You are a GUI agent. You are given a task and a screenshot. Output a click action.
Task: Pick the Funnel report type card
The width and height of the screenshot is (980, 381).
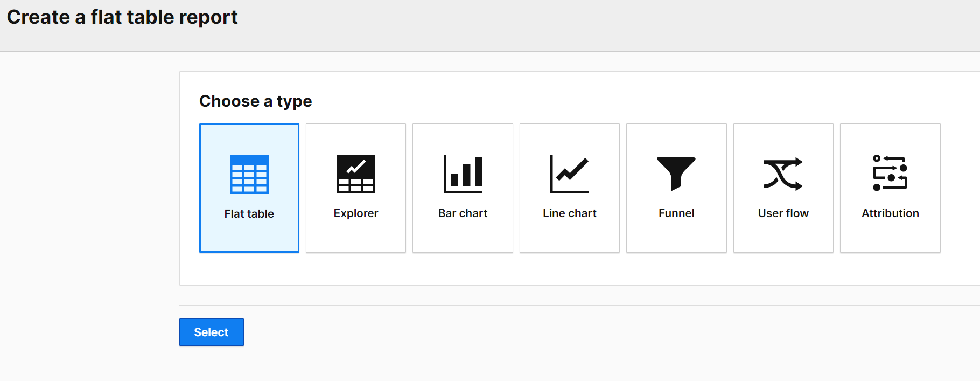[676, 188]
